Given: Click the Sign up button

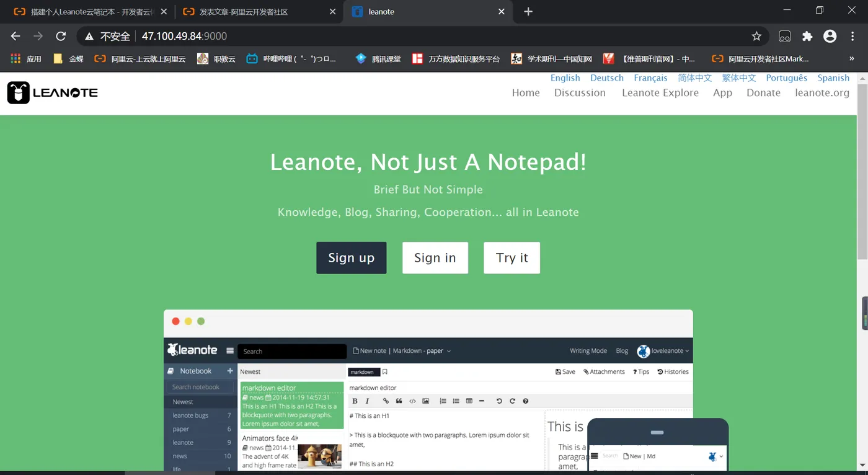Looking at the screenshot, I should [x=352, y=258].
